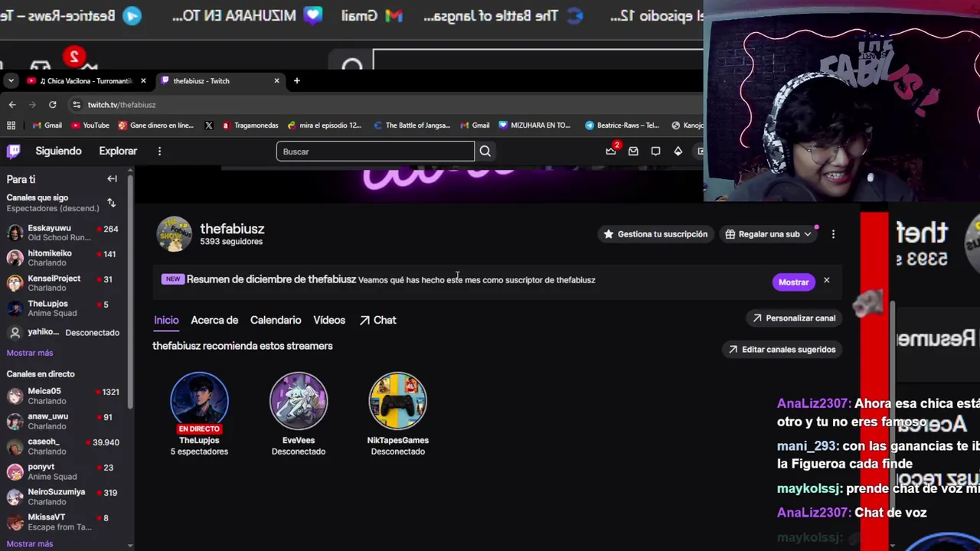The width and height of the screenshot is (980, 551).
Task: Open the Acerca de tab
Action: (x=214, y=320)
